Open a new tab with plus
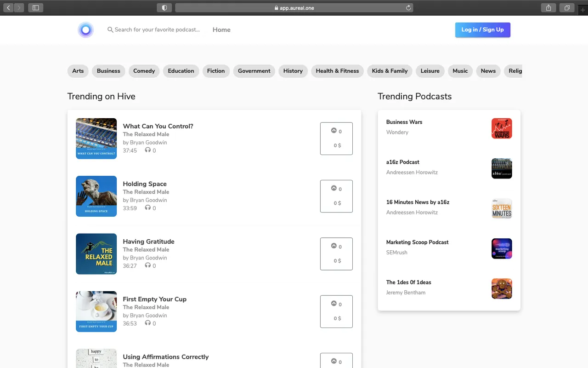The width and height of the screenshot is (588, 368). [583, 10]
